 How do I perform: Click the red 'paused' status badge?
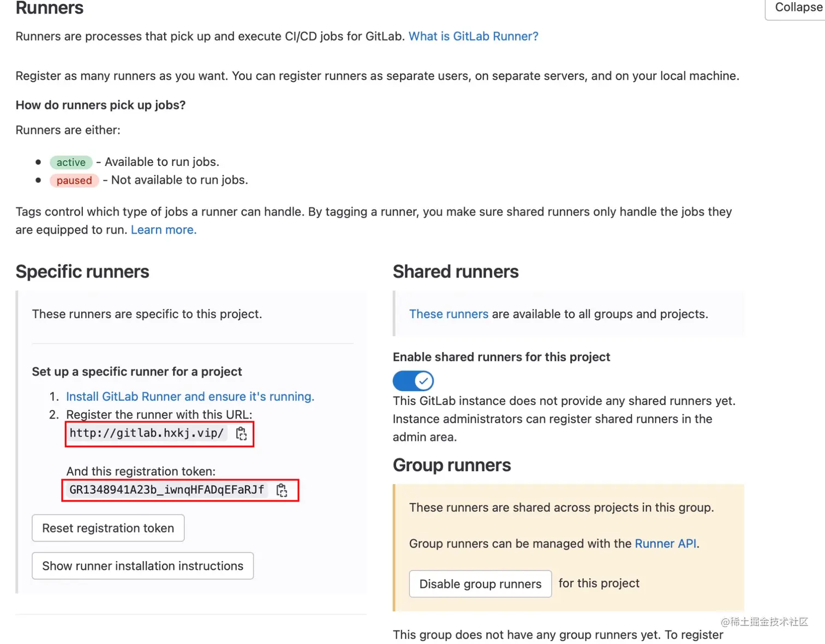click(x=74, y=180)
